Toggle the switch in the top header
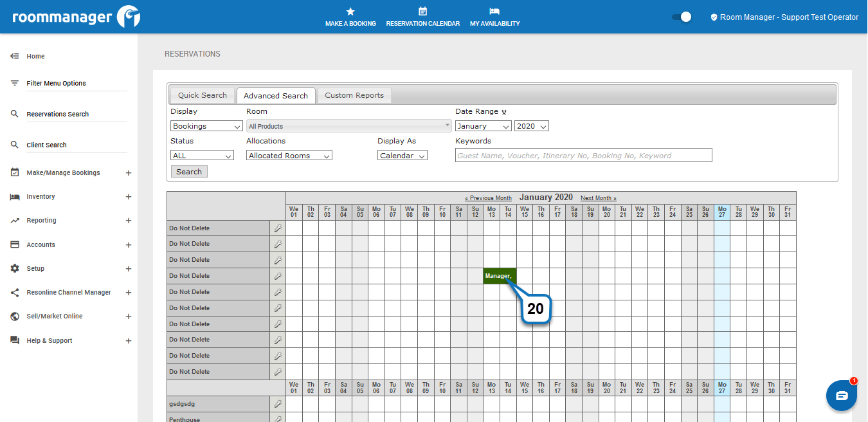 pos(682,17)
